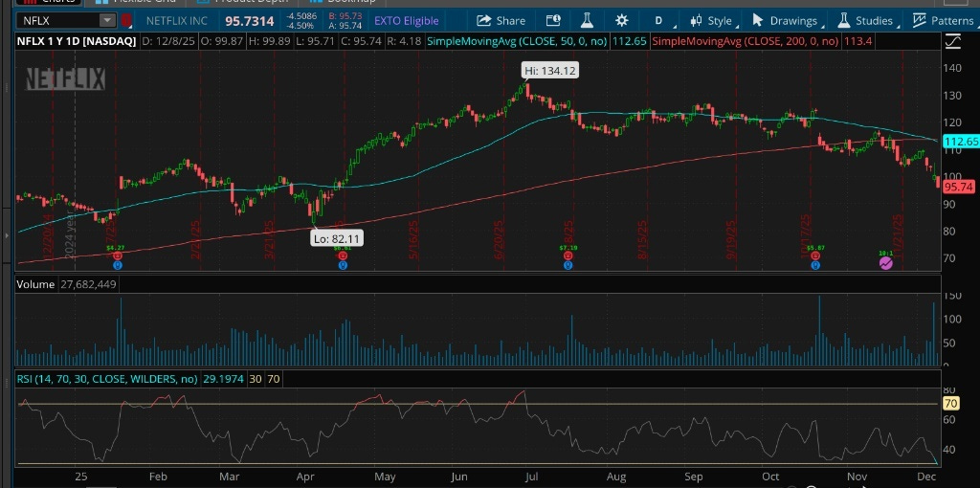
Task: Click the Oct label on time axis
Action: (x=770, y=477)
